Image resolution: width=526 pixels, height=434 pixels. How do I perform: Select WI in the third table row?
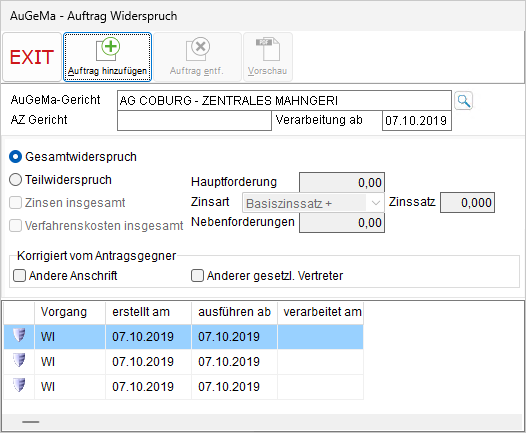point(48,387)
